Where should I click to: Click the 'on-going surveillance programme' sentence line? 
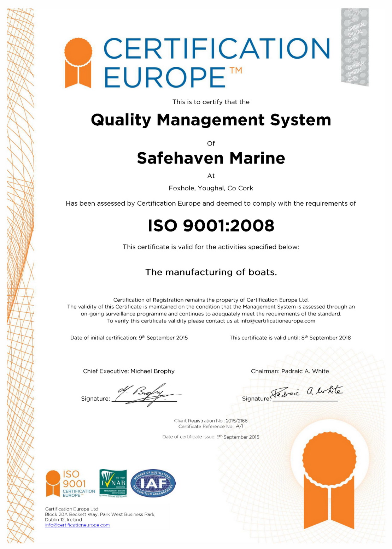(x=211, y=314)
